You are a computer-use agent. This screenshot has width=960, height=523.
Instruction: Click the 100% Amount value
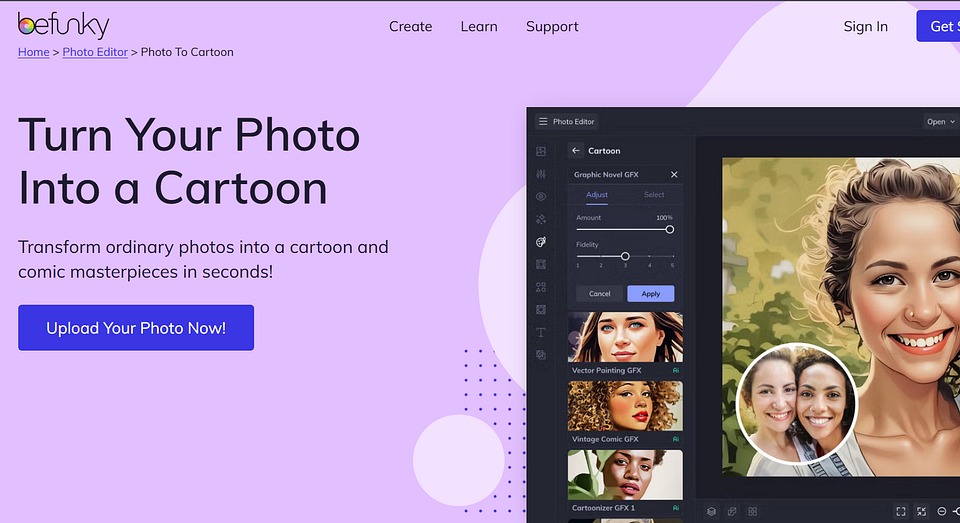pyautogui.click(x=664, y=217)
